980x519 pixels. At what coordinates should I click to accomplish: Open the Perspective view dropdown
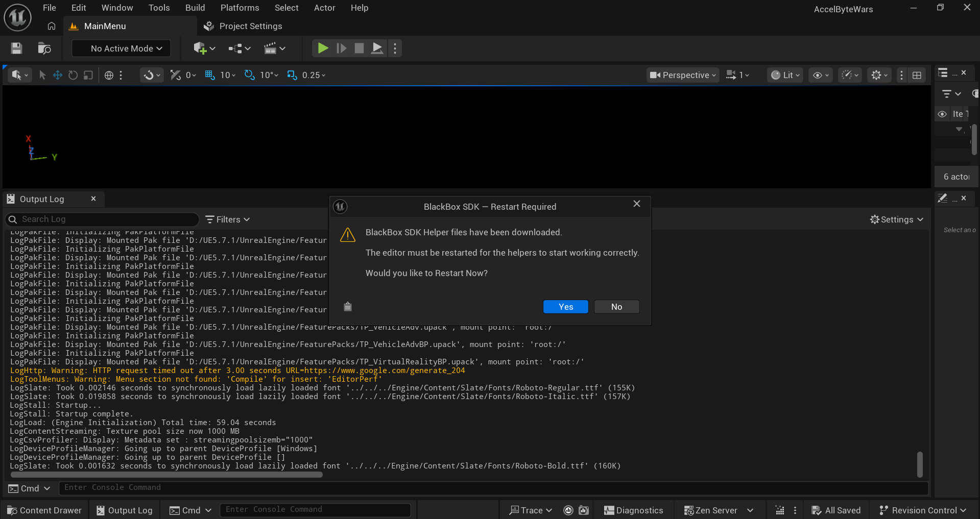click(682, 75)
